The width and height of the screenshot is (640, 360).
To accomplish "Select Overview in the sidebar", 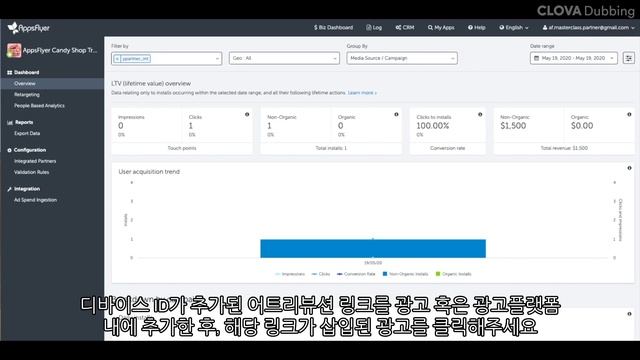I will pyautogui.click(x=52, y=84).
